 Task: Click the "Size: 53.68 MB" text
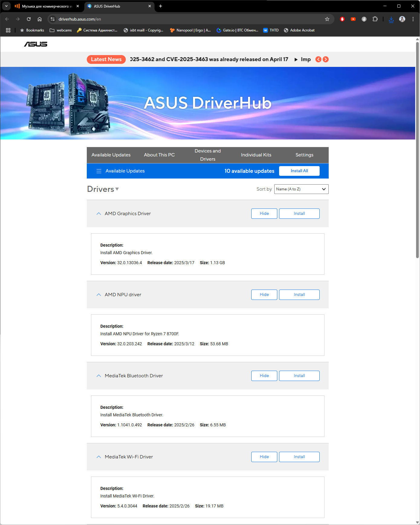tap(214, 344)
